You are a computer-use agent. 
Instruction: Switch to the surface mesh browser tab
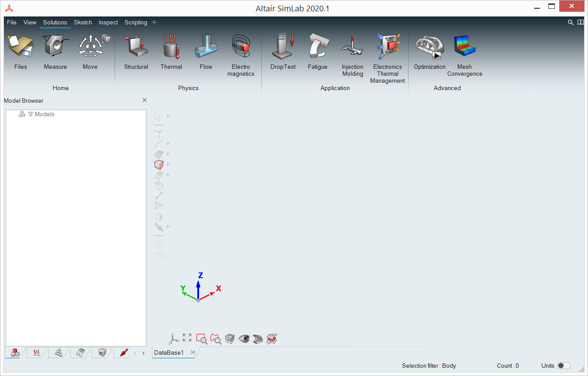(x=81, y=352)
